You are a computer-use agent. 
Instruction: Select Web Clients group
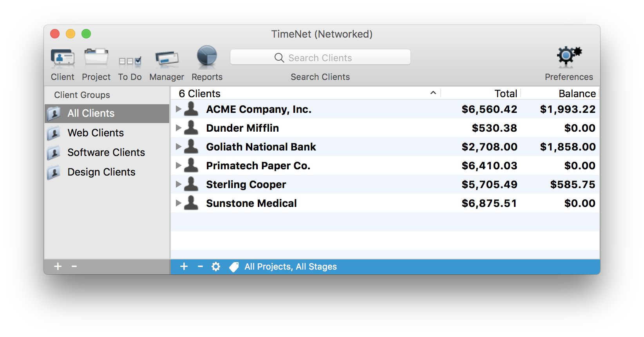pos(107,133)
